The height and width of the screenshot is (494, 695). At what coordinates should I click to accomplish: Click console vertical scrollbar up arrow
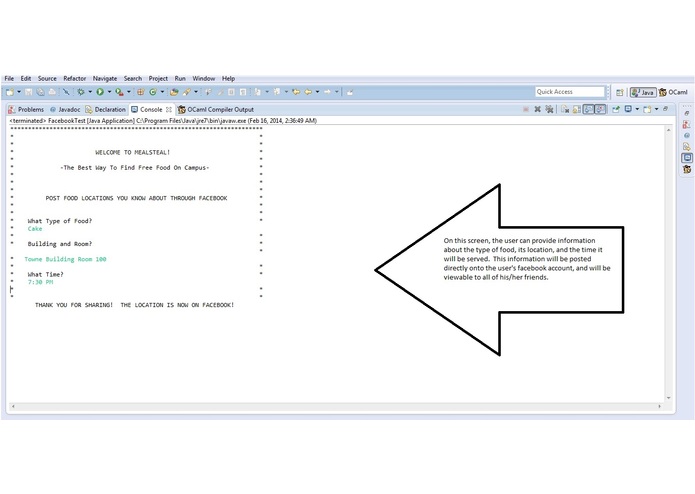[x=668, y=130]
